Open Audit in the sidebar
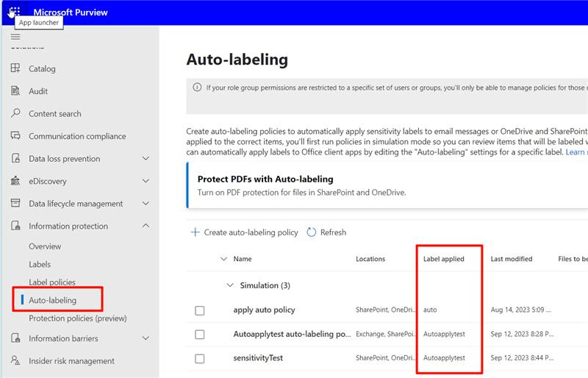 point(38,91)
